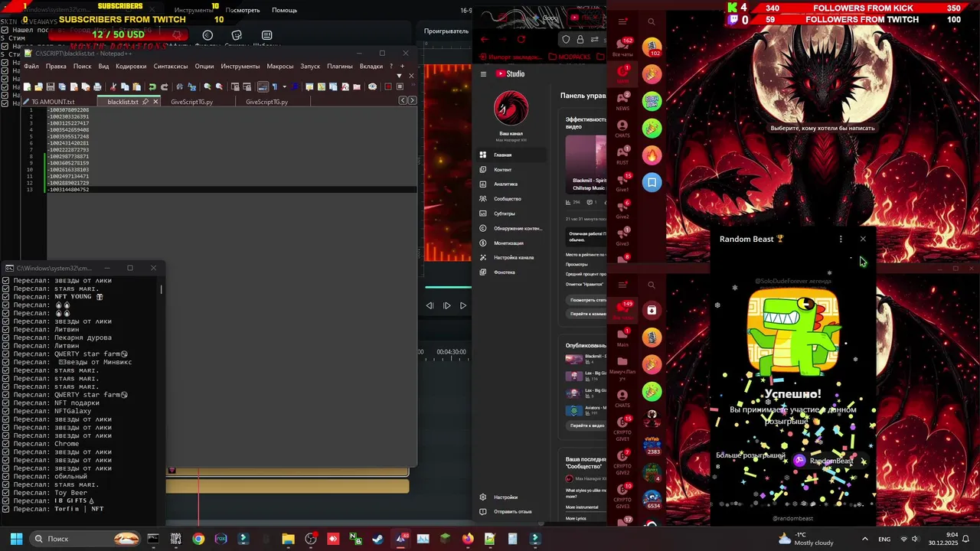Click the New file icon in Notepad++
The height and width of the screenshot is (551, 980).
[27, 86]
